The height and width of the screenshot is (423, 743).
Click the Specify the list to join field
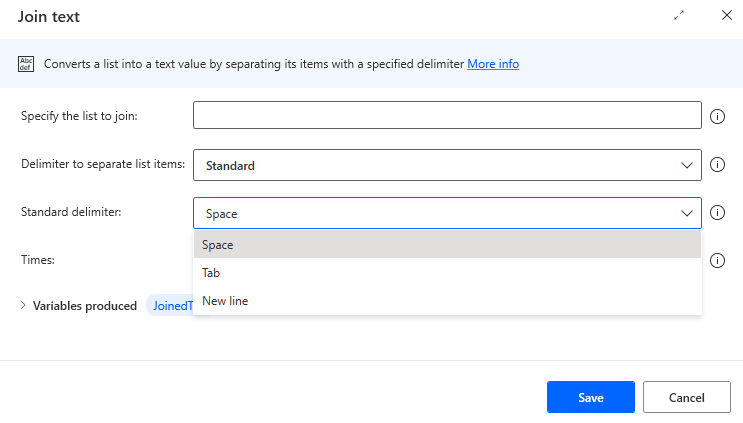447,115
